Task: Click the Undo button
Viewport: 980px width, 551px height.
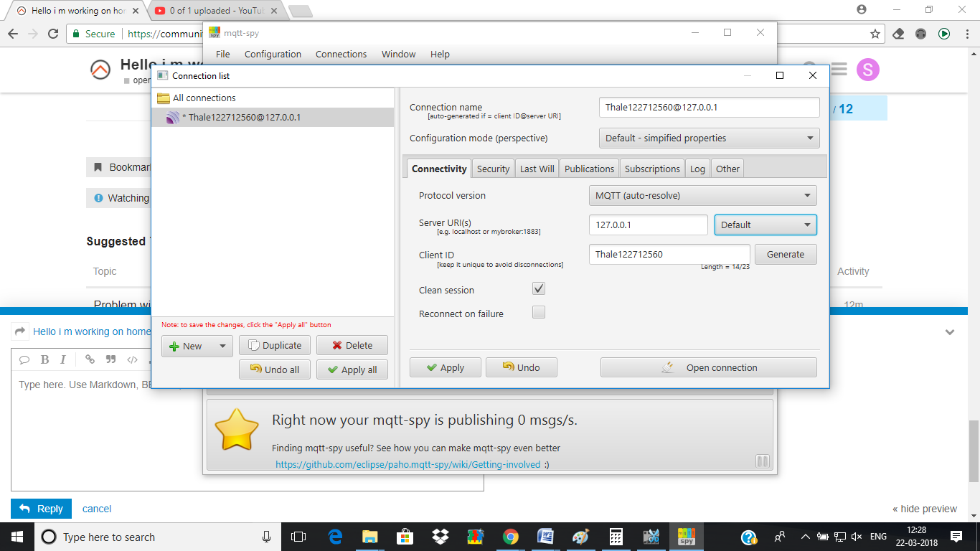Action: coord(522,367)
